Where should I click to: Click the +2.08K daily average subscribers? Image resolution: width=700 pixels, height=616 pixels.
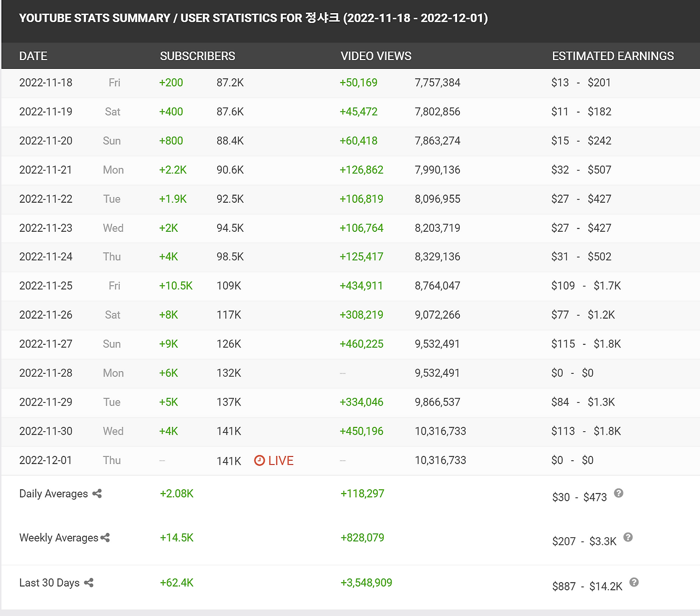click(177, 494)
